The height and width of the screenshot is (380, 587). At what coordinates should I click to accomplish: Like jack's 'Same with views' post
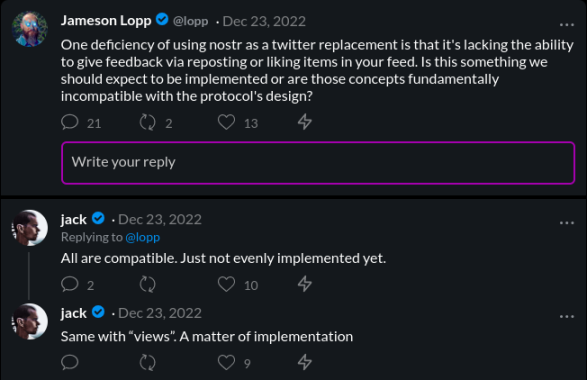pyautogui.click(x=226, y=362)
